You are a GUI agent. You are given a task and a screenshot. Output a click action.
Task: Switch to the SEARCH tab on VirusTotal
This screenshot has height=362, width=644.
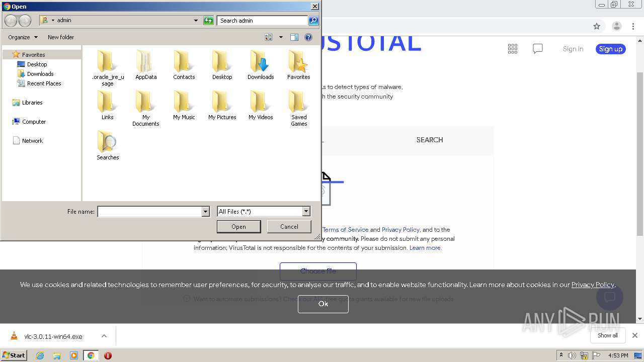point(430,140)
